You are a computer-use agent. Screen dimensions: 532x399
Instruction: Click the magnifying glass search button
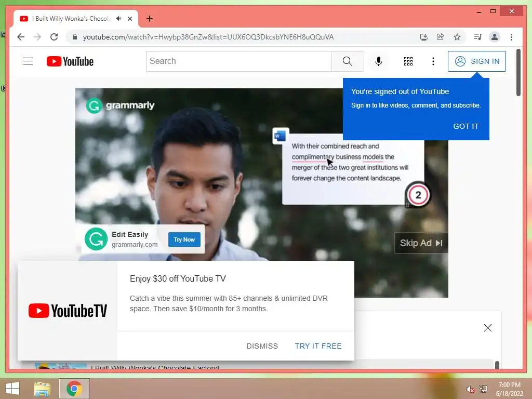(348, 61)
